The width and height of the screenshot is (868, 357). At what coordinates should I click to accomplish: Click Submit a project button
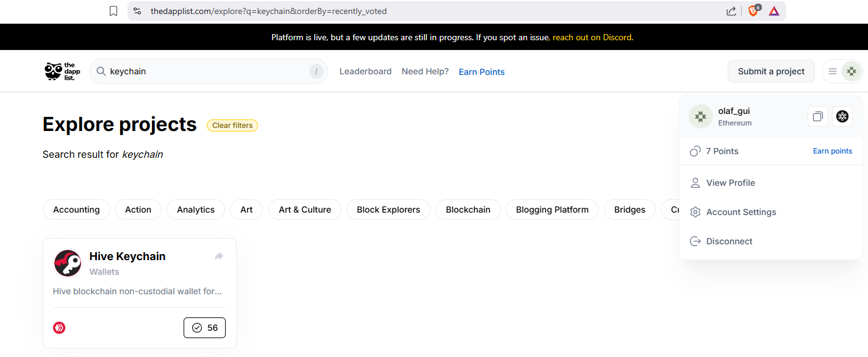771,71
